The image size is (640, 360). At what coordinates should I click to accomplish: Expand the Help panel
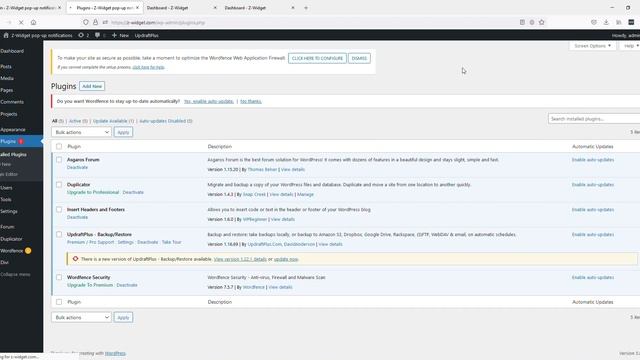(x=631, y=46)
